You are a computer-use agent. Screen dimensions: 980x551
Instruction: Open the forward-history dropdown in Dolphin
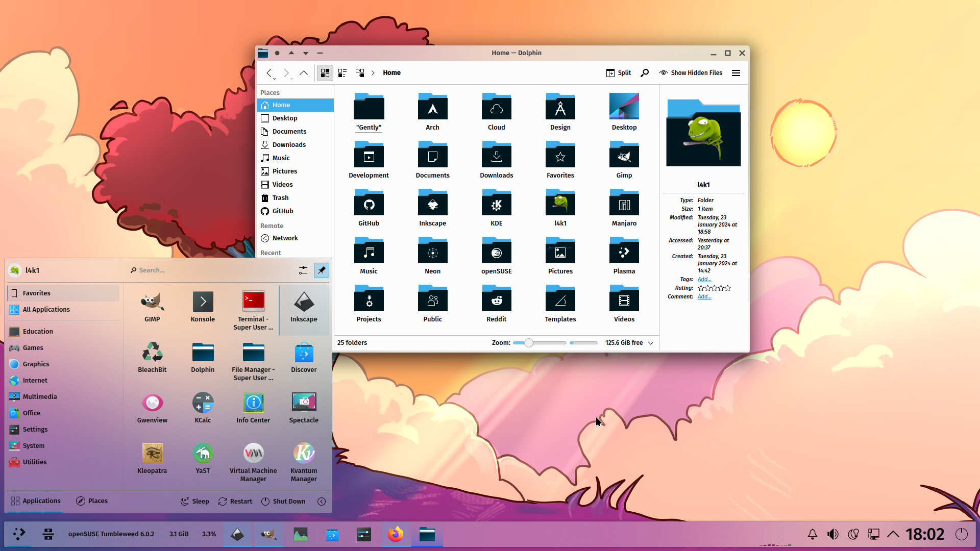pyautogui.click(x=292, y=79)
